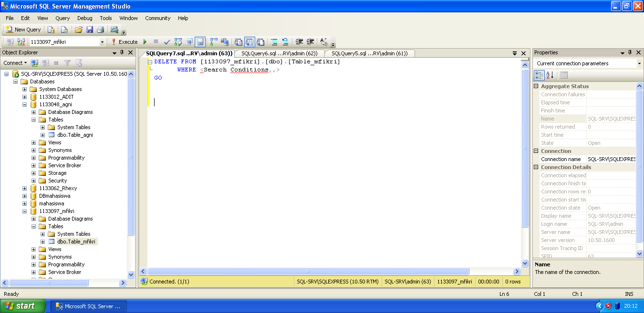644x313 pixels.
Task: Parse the query with the blue checkmark
Action: tap(167, 42)
